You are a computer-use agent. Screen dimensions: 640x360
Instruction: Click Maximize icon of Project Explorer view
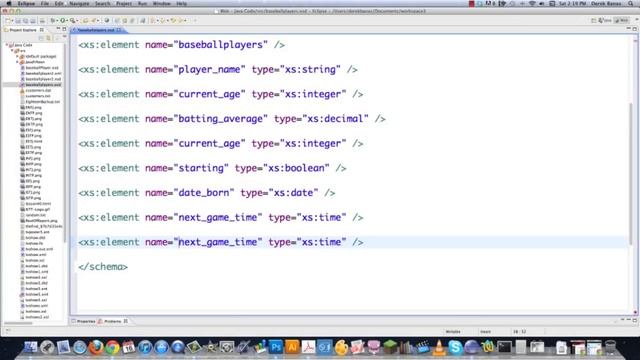pos(64,29)
